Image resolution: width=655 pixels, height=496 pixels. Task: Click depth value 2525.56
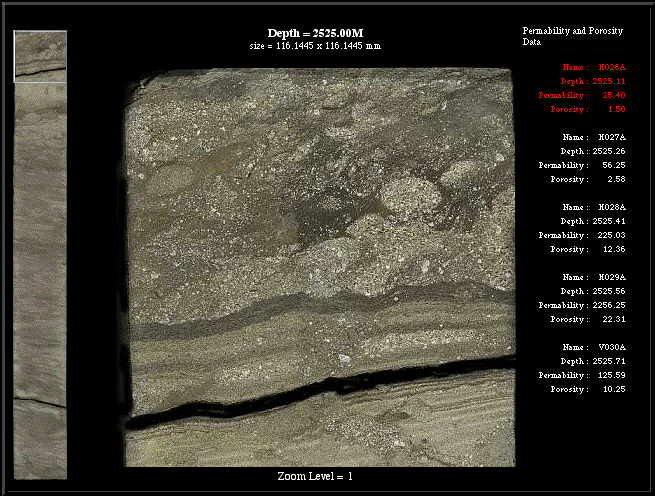pos(609,291)
